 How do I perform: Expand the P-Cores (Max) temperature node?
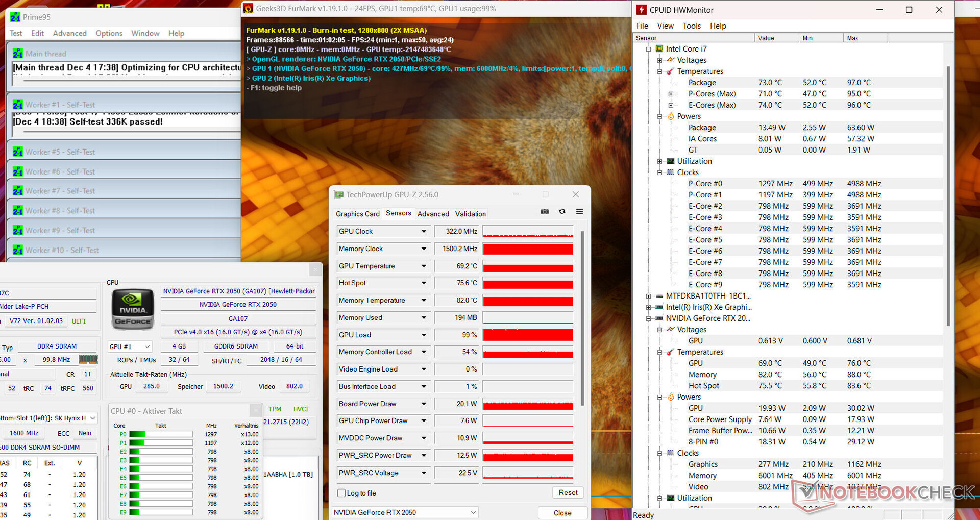coord(671,94)
